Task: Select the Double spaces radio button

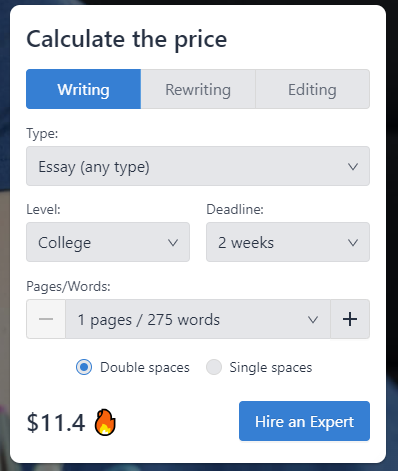Action: [84, 367]
